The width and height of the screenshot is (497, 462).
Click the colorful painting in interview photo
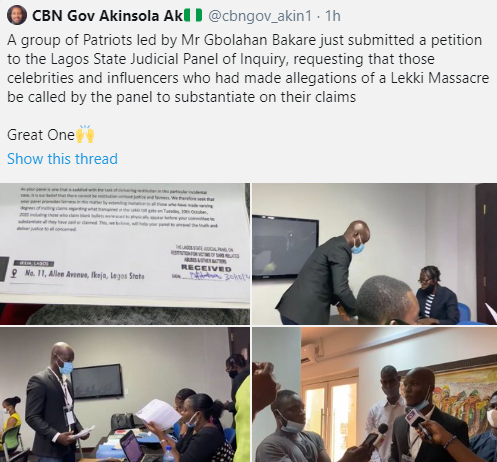pos(465,397)
